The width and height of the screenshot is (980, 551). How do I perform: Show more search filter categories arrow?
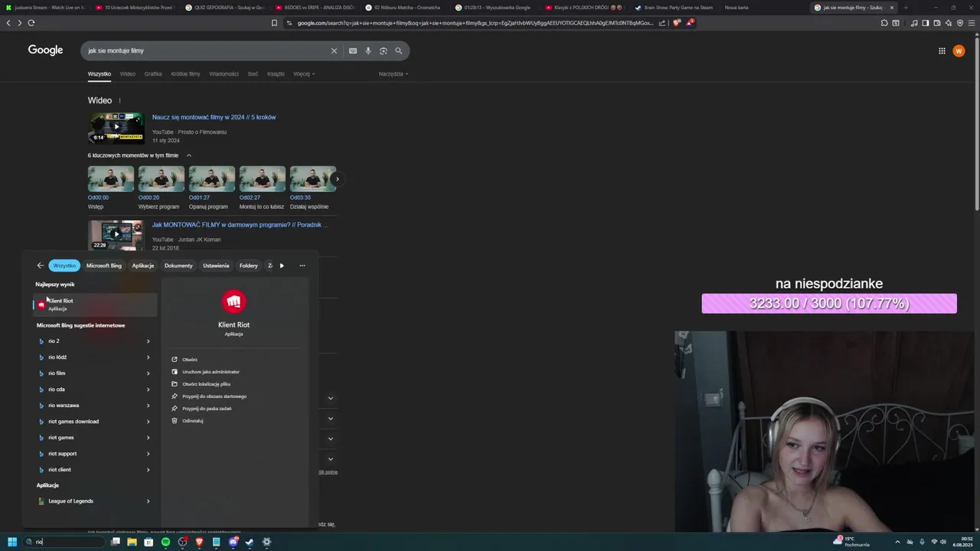coord(282,266)
